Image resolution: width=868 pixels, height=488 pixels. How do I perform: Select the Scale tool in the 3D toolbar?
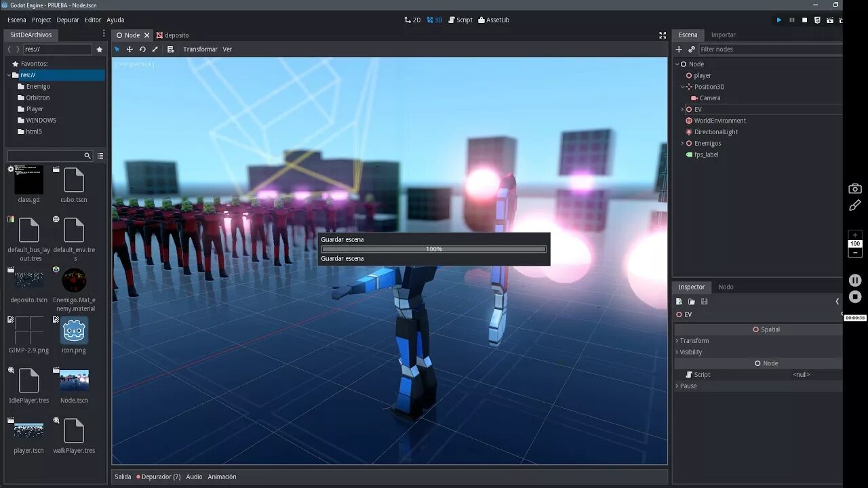coord(155,49)
